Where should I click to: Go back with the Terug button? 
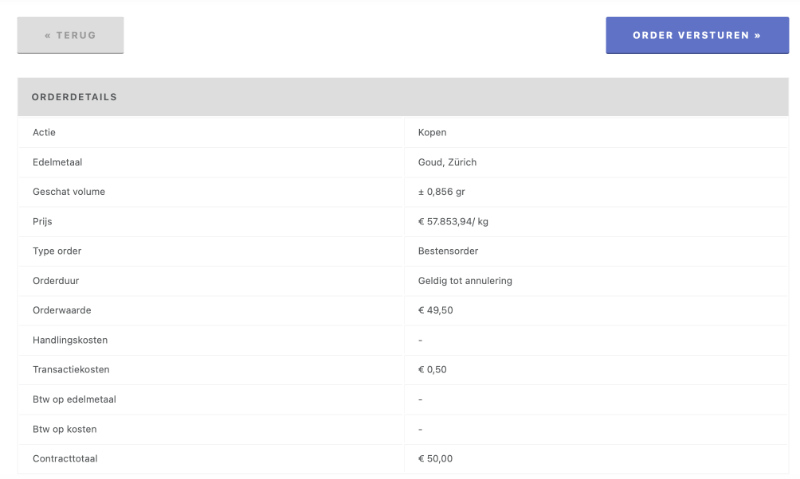click(70, 35)
